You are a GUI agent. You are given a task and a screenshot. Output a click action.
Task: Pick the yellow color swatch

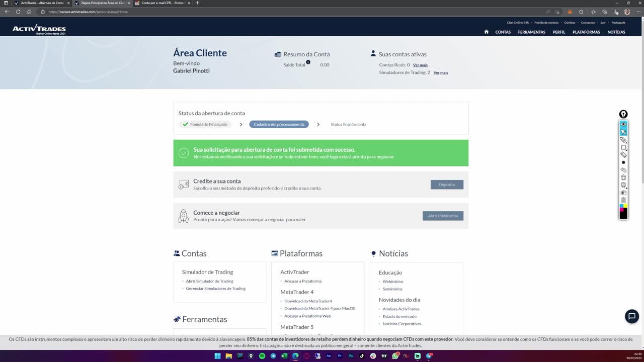pyautogui.click(x=625, y=206)
